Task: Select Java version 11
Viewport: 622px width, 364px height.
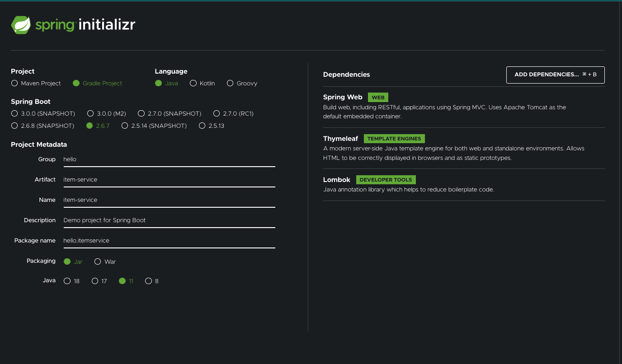Action: [122, 281]
